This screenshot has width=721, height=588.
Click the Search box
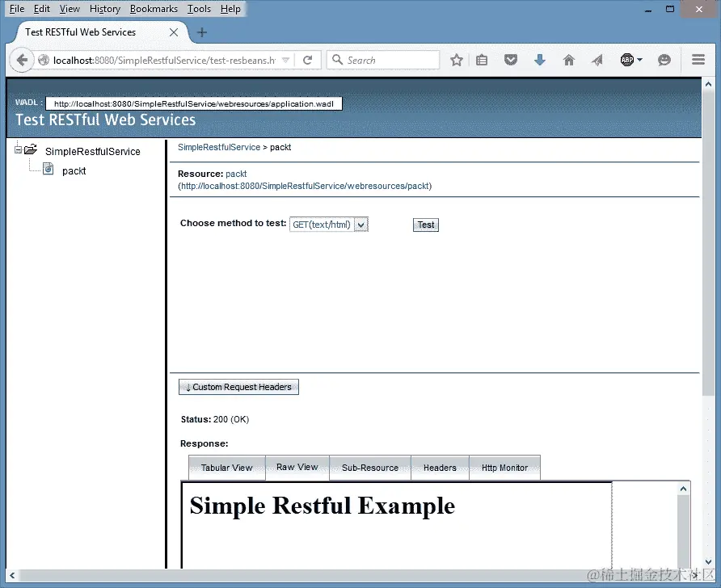[x=383, y=61]
